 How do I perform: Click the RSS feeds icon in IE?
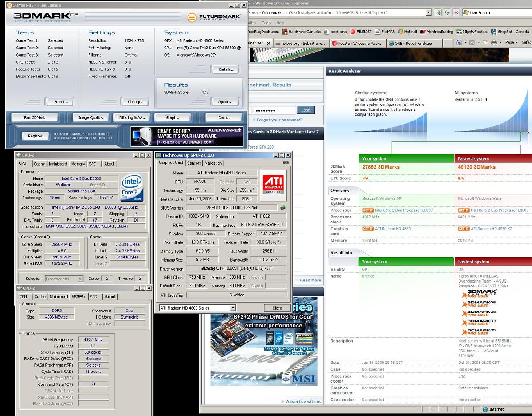[x=472, y=42]
